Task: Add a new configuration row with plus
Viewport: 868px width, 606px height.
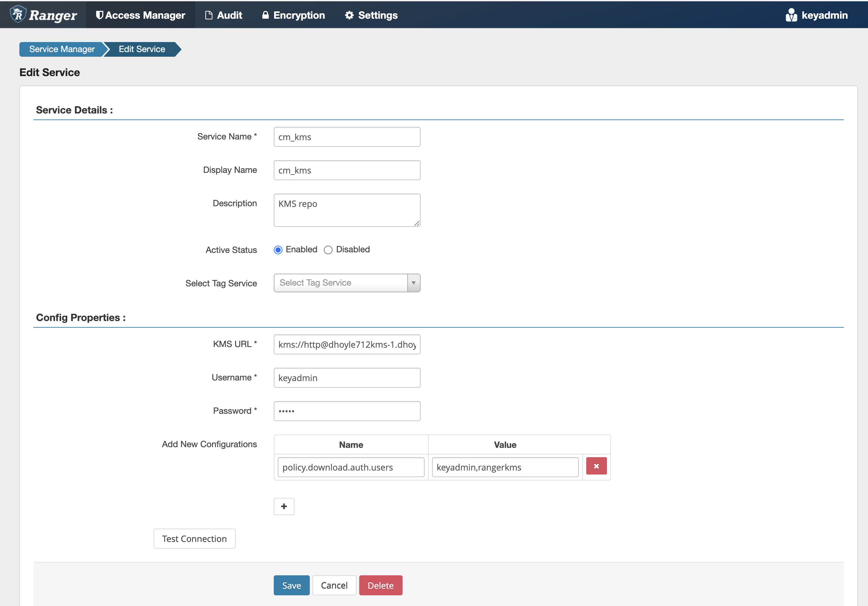Action: [x=284, y=506]
